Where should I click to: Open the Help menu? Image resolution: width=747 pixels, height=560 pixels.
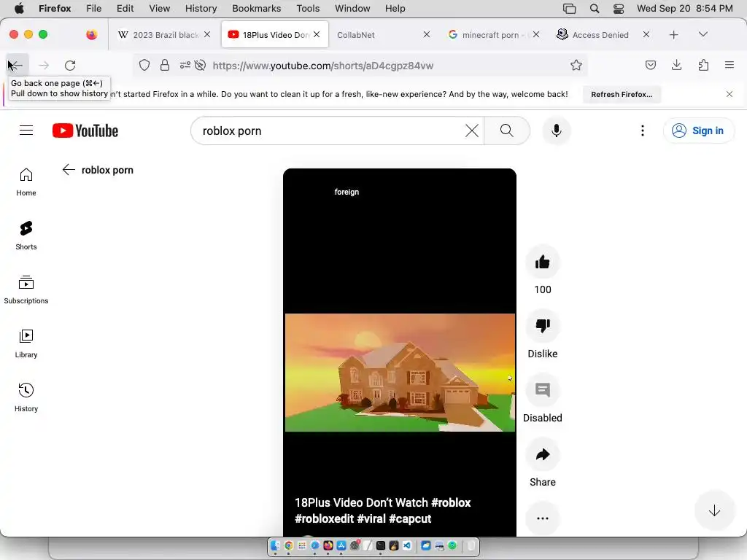point(395,8)
